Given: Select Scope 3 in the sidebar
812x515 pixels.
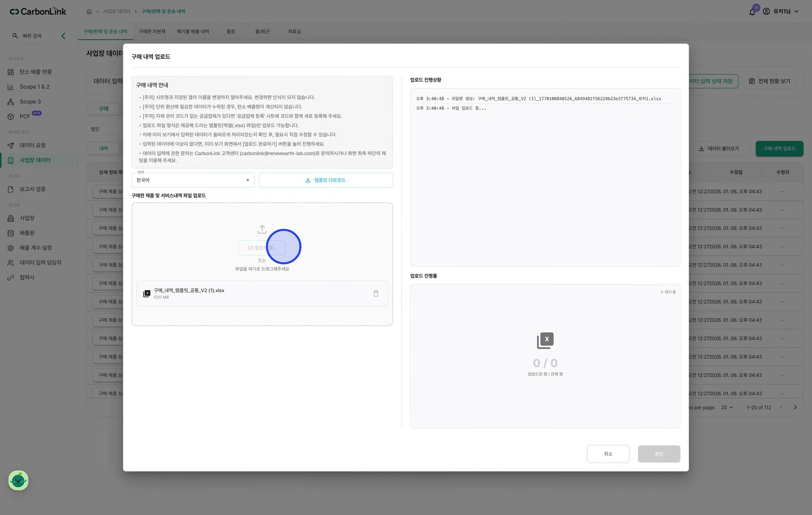Looking at the screenshot, I should tap(30, 101).
